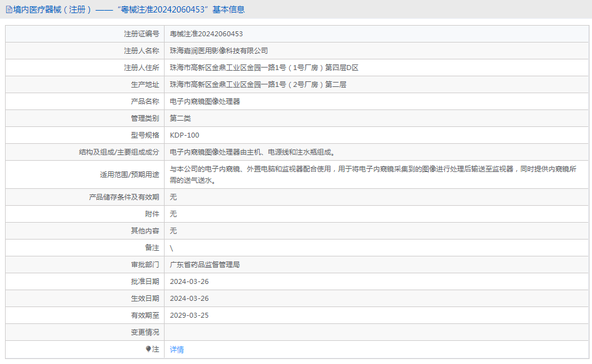Open the 详情 link

(x=176, y=349)
